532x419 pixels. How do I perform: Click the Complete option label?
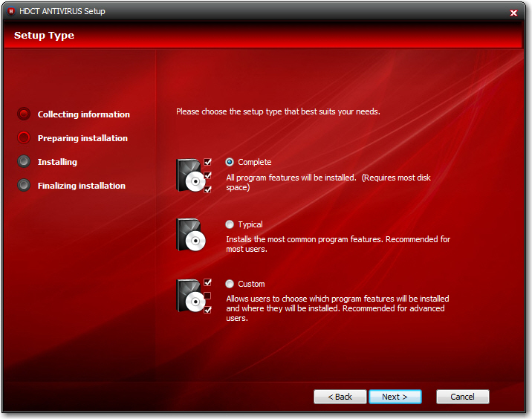pyautogui.click(x=254, y=162)
